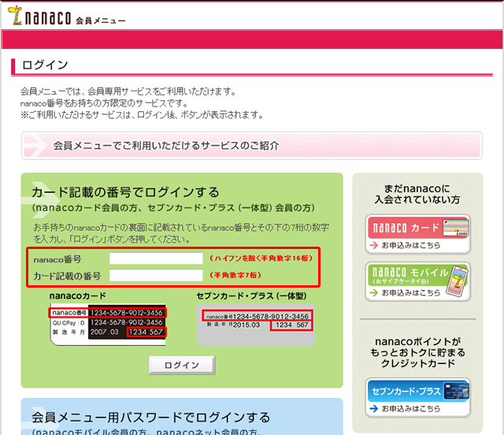Viewport: 504px width, 435px height.
Task: Click the nanacoカード caption above the sample card
Action: pyautogui.click(x=78, y=296)
